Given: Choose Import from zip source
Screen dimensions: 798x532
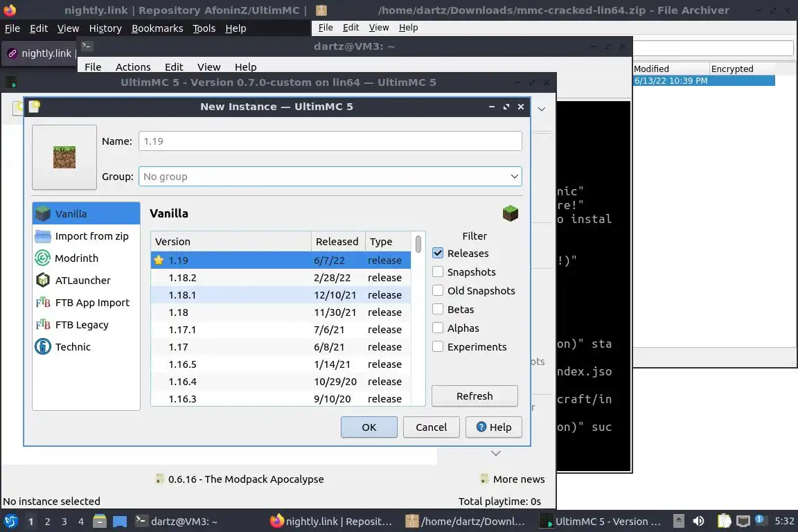Looking at the screenshot, I should (x=86, y=236).
